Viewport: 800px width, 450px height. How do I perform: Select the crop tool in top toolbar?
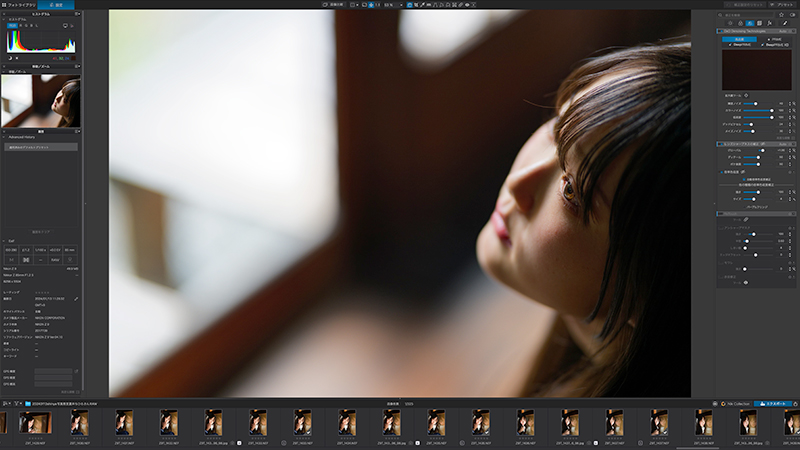point(416,5)
